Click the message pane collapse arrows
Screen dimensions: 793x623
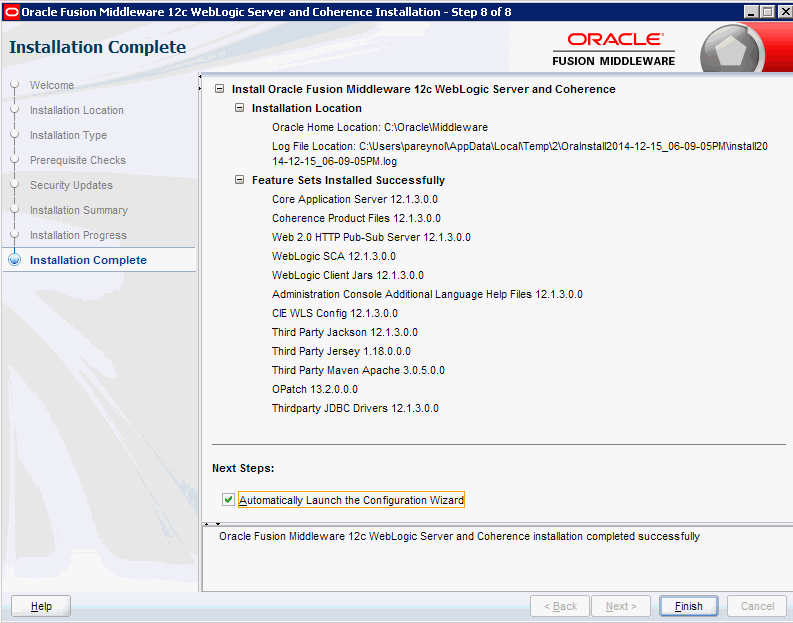212,524
